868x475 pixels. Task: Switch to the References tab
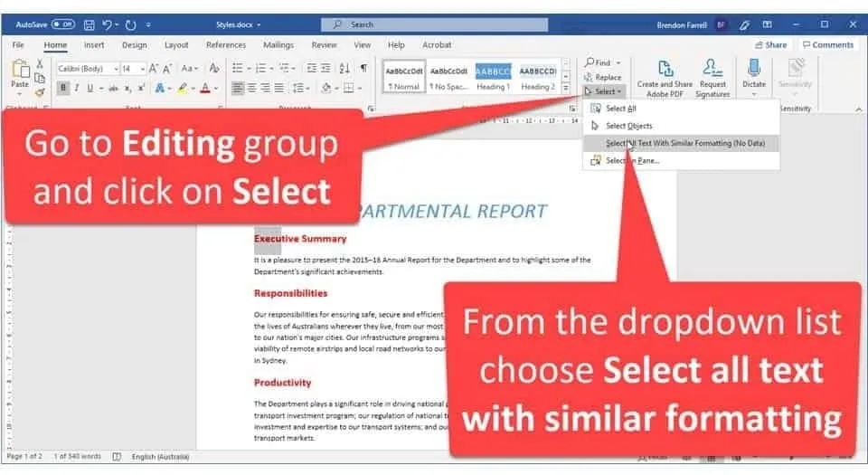coord(226,45)
